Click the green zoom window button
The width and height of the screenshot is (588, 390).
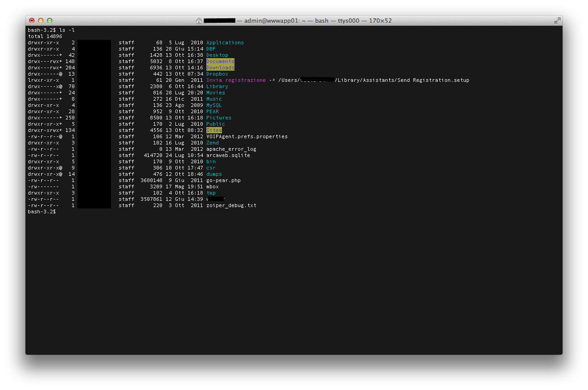(x=50, y=21)
